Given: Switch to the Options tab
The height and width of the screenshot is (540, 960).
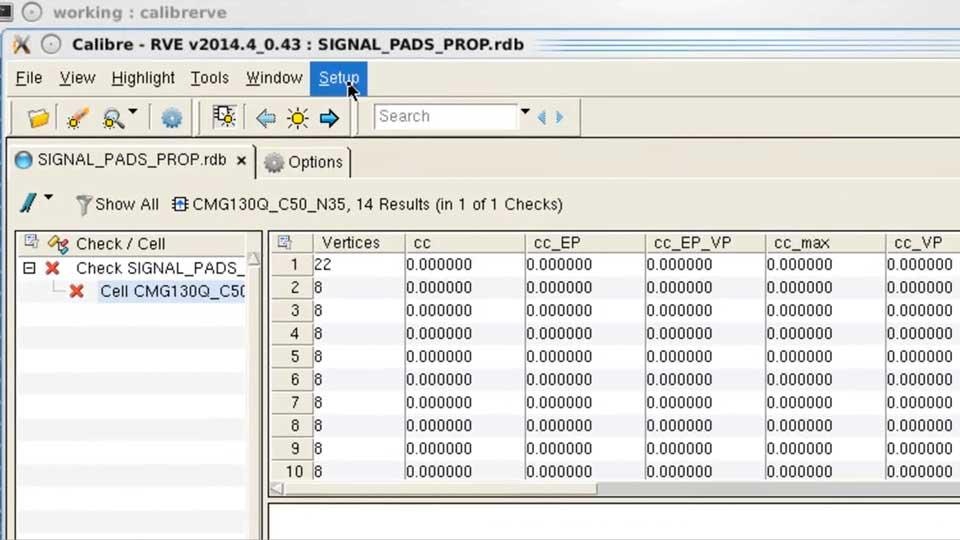Looking at the screenshot, I should point(304,162).
